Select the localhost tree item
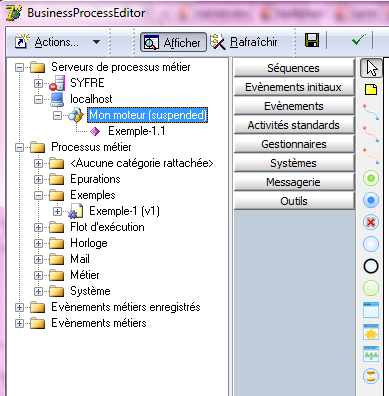Viewport: 389px width, 396px height. 91,99
